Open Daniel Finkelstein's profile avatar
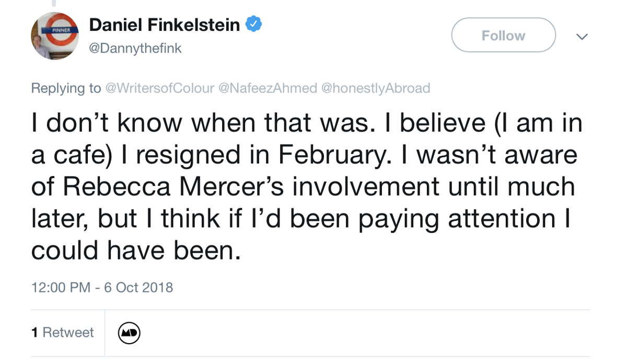 55,36
